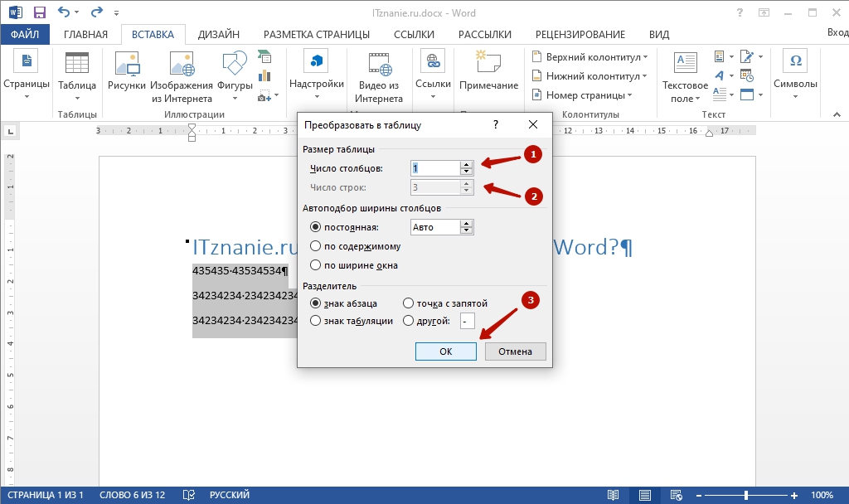Screen dimensions: 849x504
Task: Open the Страницы (Pages) ribbon button
Action: click(x=26, y=75)
